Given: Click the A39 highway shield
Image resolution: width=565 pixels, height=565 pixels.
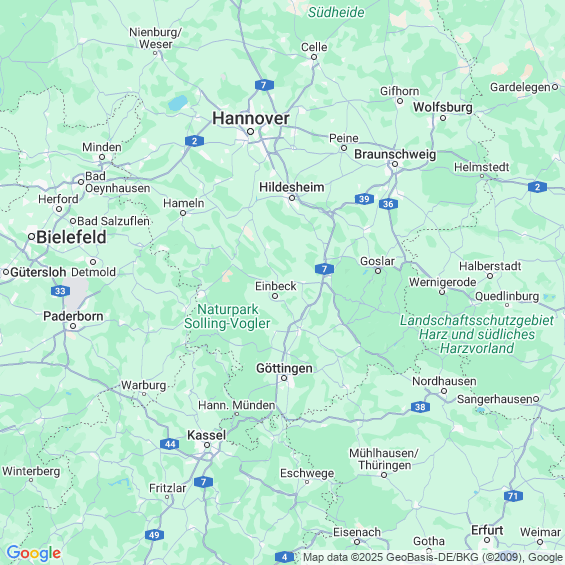Looking at the screenshot, I should point(364,199).
